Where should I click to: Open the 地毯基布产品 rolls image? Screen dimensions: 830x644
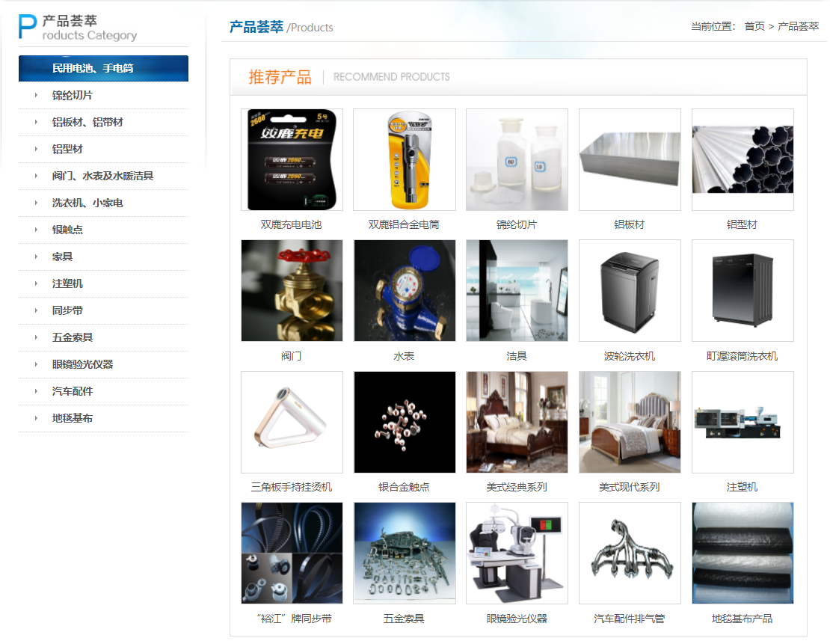[743, 553]
